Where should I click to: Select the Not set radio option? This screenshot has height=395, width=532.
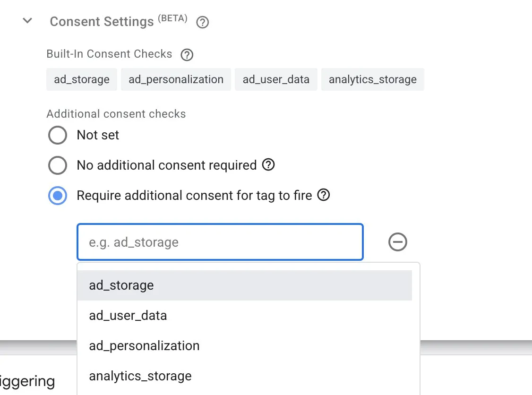coord(58,135)
